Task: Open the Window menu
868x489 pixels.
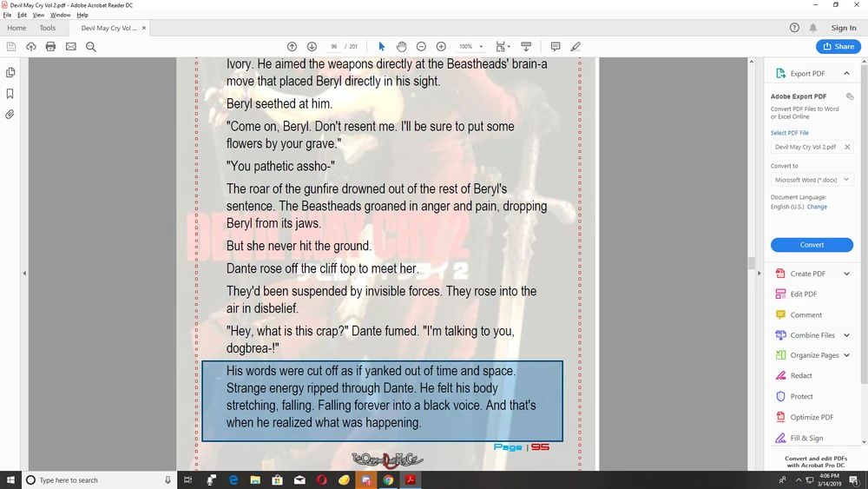Action: pyautogui.click(x=61, y=15)
